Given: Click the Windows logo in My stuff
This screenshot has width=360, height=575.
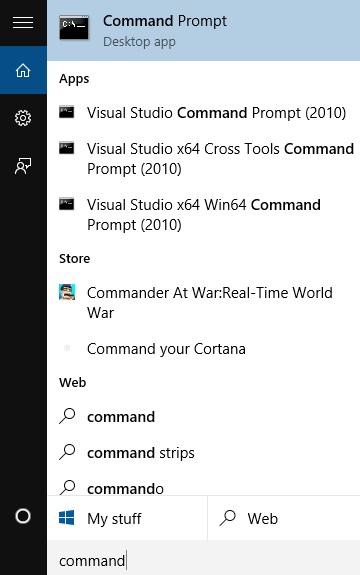Looking at the screenshot, I should [x=67, y=518].
